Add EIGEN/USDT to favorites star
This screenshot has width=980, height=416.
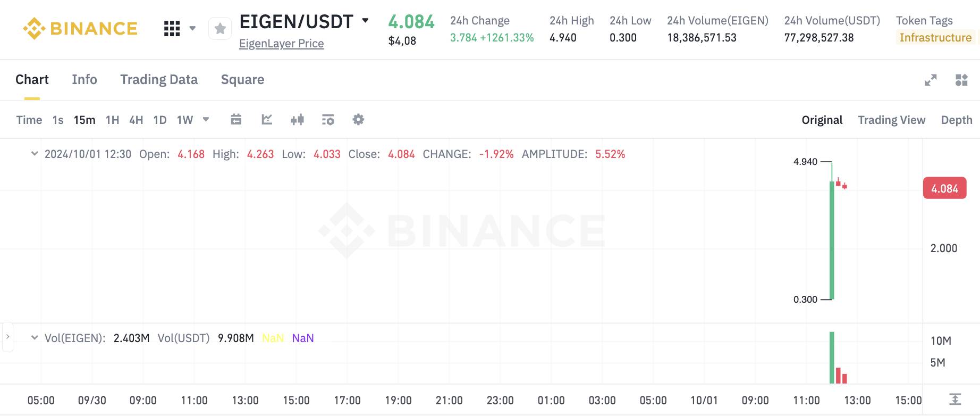click(220, 29)
